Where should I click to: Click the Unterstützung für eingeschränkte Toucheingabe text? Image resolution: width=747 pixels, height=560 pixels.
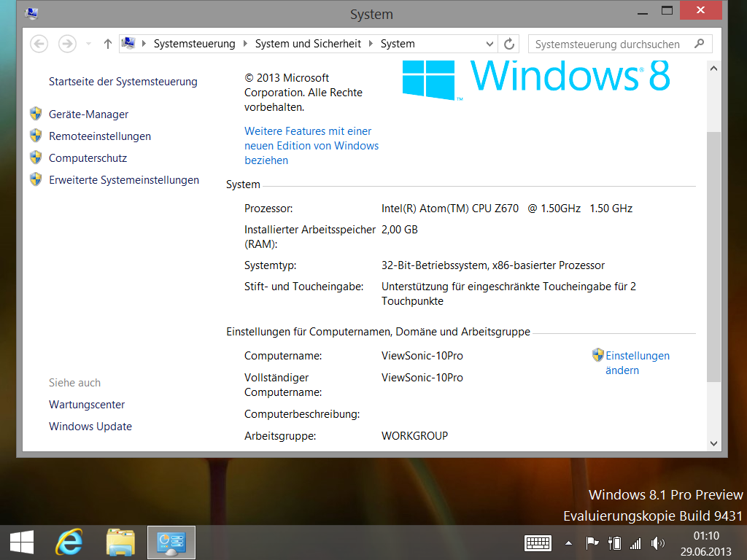[508, 294]
